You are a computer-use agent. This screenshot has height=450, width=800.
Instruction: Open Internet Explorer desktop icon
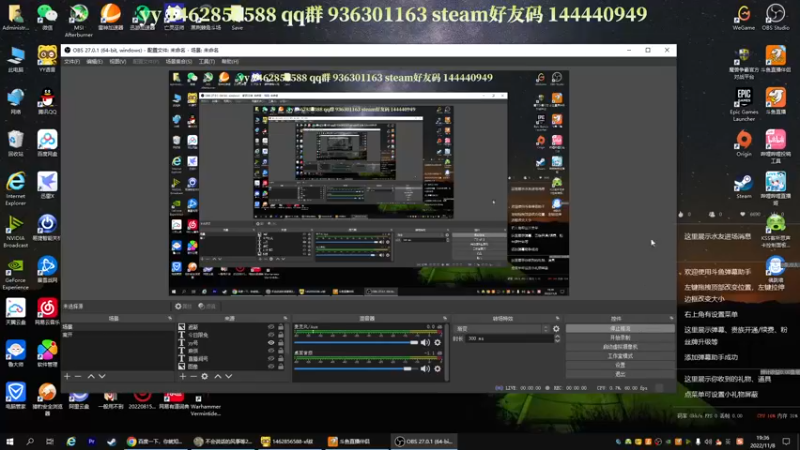[15, 189]
